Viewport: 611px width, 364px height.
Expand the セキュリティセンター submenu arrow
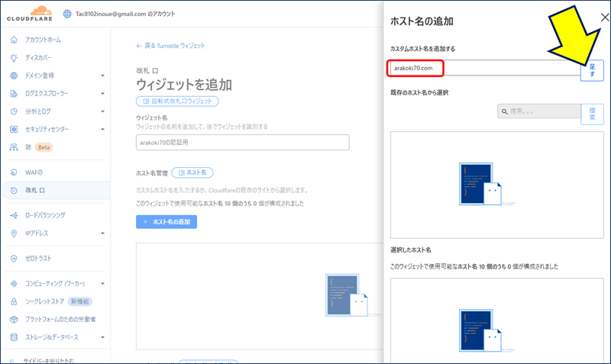tap(102, 129)
